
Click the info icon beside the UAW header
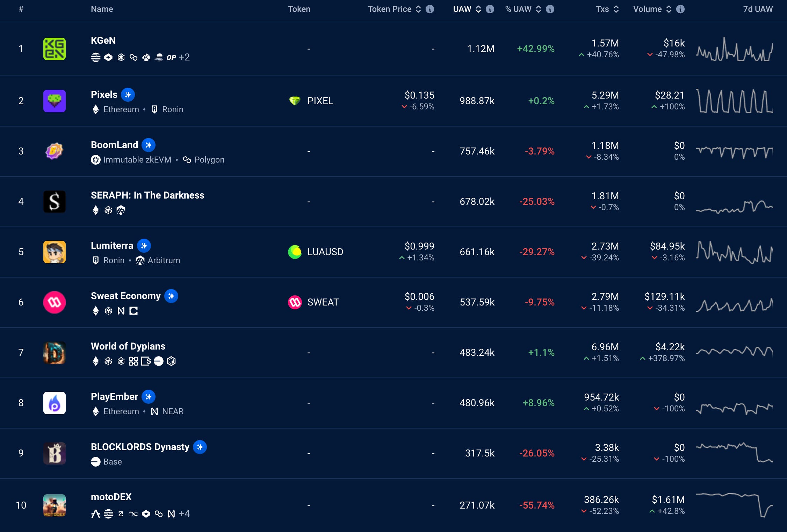(490, 9)
